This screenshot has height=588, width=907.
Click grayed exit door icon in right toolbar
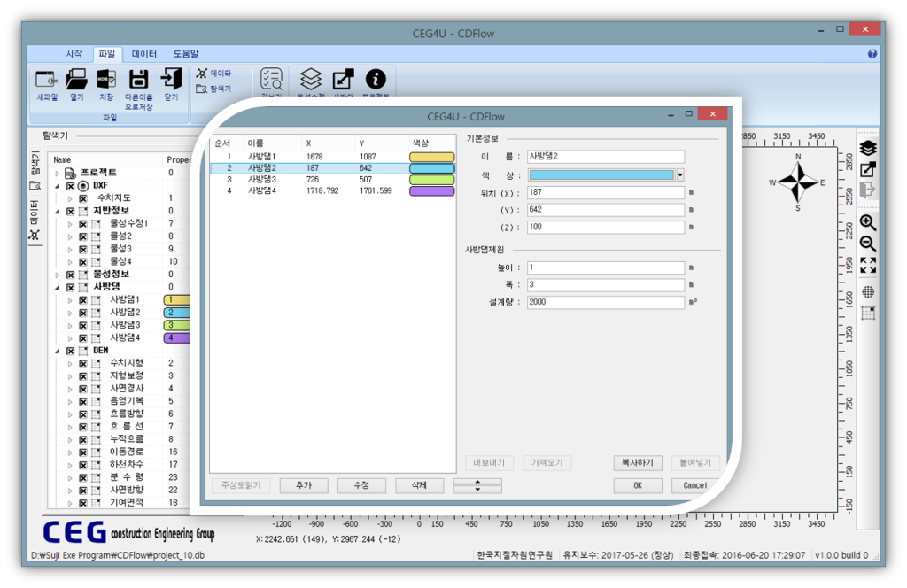point(868,190)
